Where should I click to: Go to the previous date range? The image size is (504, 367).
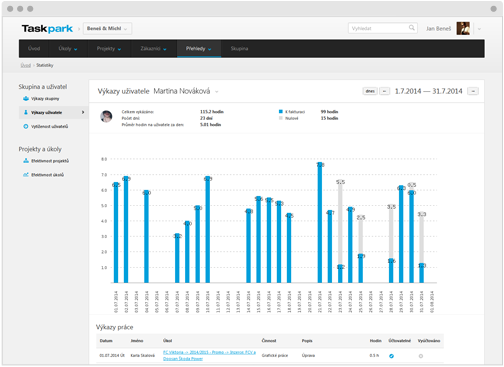pyautogui.click(x=384, y=91)
